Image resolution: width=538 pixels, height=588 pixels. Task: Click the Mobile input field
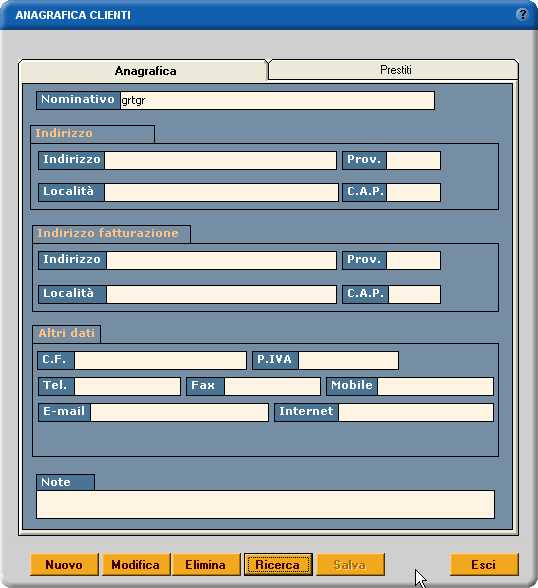click(435, 386)
